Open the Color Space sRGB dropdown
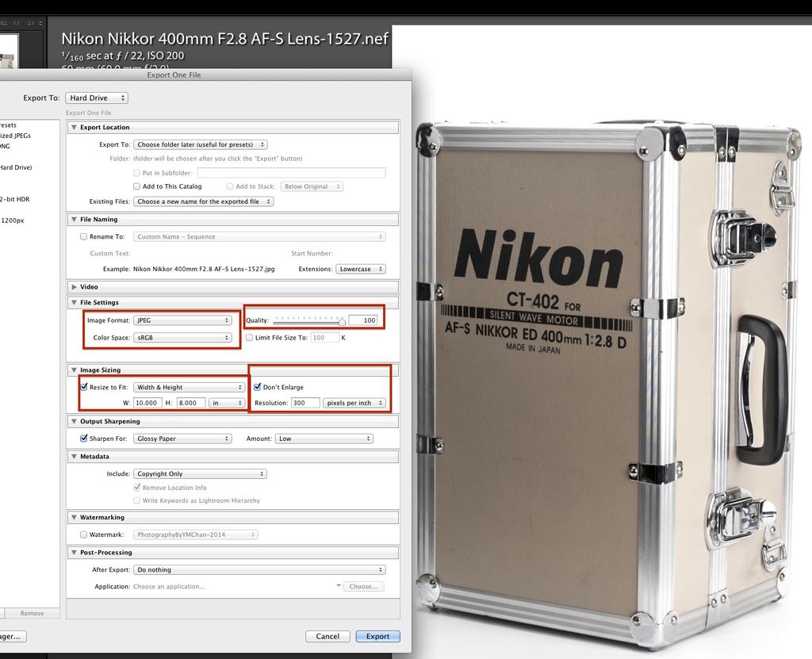The width and height of the screenshot is (812, 659). 182,338
